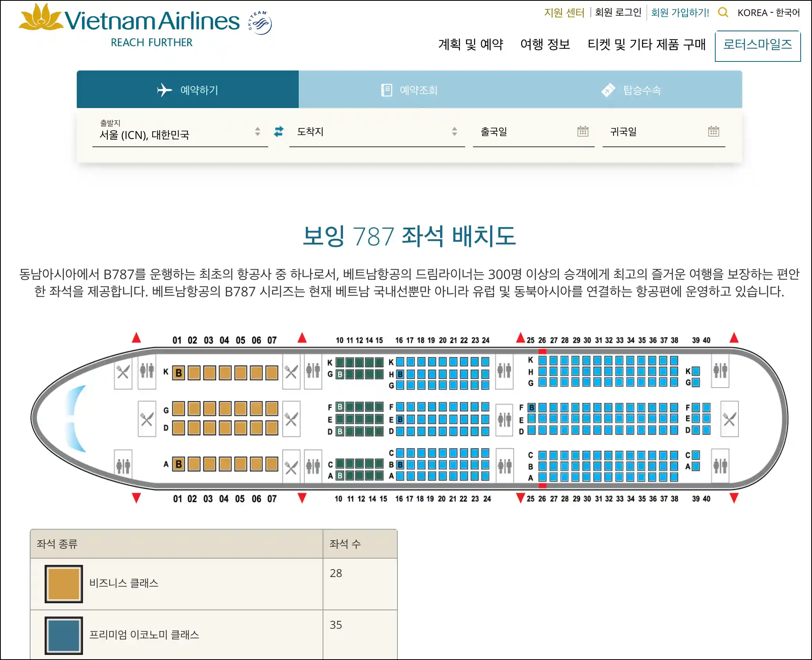Click the 좌석 수 column header
Viewport: 812px width, 660px height.
click(360, 544)
